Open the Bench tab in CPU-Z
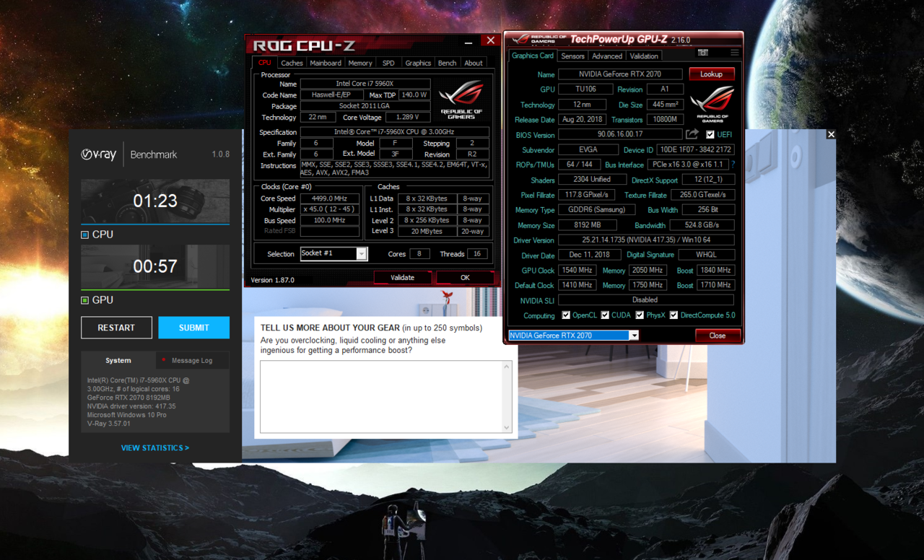The image size is (924, 560). click(x=448, y=63)
